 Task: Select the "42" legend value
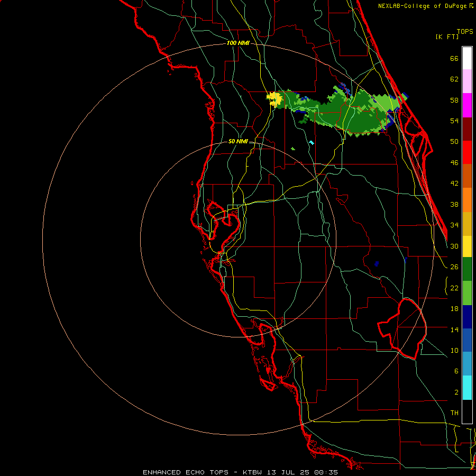click(x=454, y=184)
